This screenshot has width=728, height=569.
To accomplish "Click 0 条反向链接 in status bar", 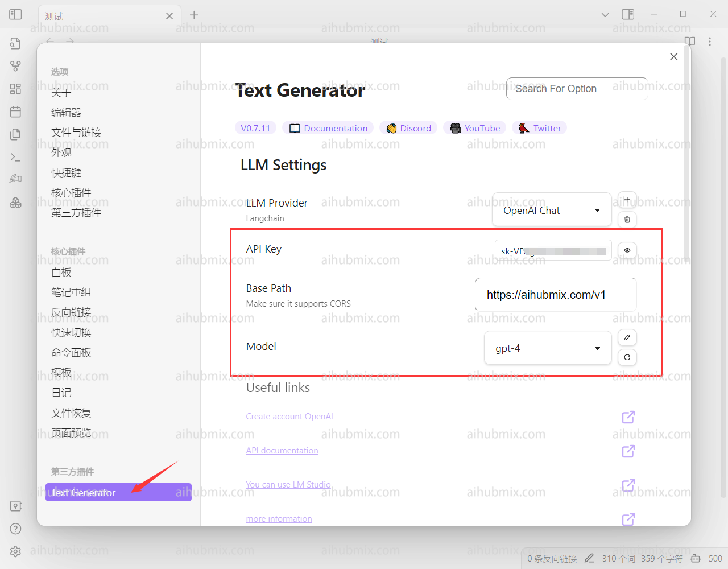I will click(552, 559).
